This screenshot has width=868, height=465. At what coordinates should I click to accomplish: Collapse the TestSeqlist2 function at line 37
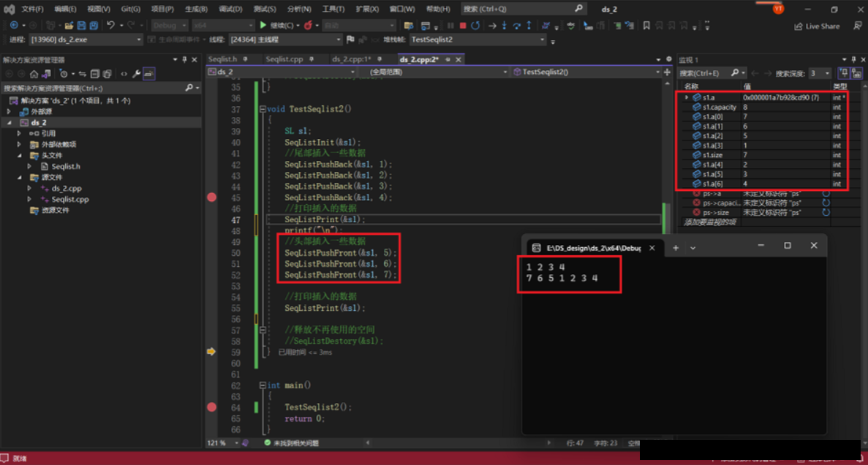(x=262, y=109)
